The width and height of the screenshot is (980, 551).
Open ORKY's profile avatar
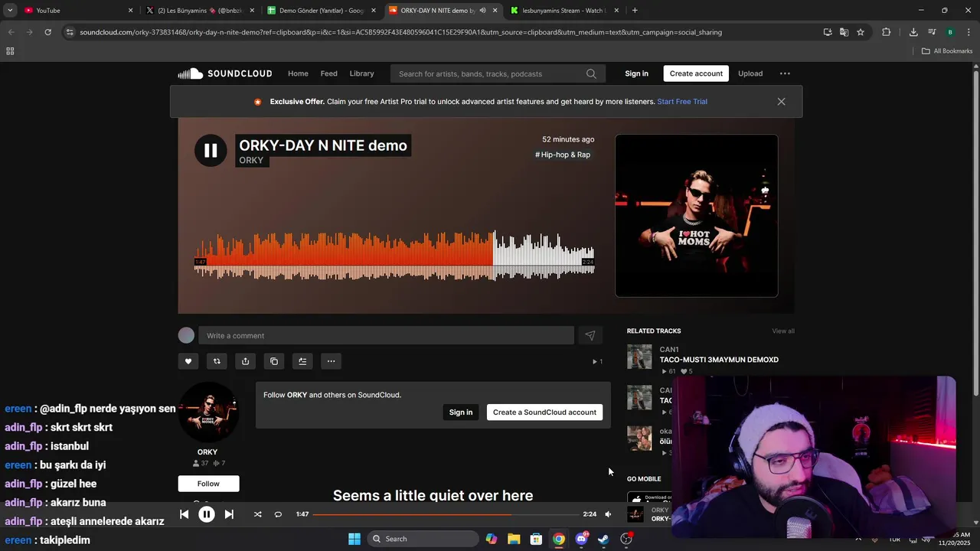tap(208, 412)
